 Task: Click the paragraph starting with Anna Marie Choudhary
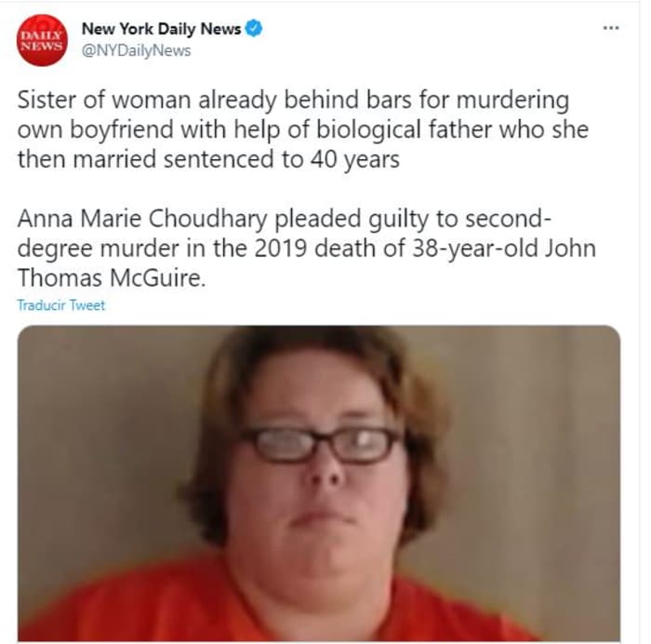[x=306, y=248]
